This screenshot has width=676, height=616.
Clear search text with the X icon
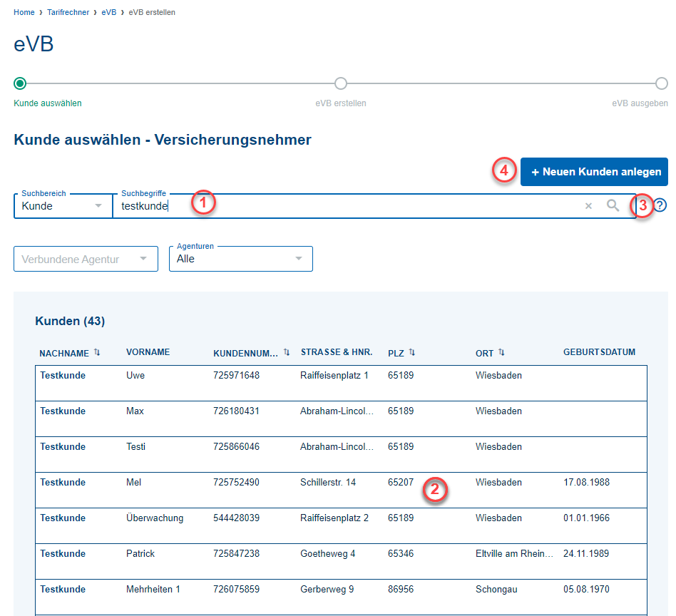click(588, 206)
